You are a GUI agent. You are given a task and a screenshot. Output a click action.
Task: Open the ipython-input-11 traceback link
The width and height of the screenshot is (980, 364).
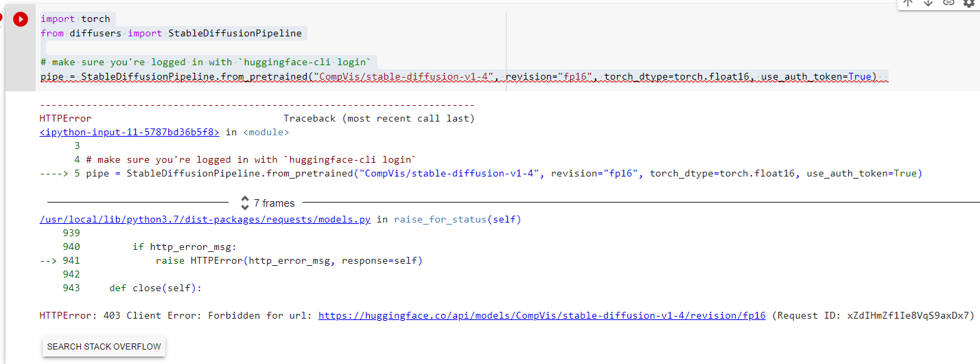coord(130,132)
